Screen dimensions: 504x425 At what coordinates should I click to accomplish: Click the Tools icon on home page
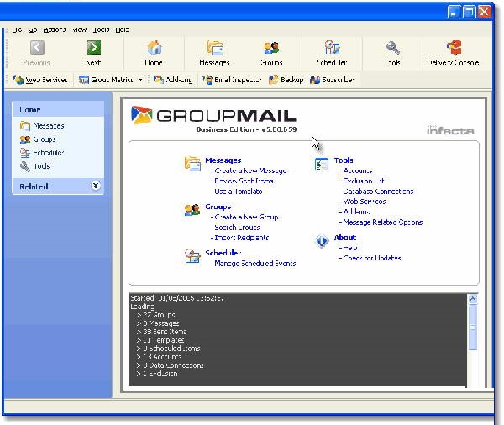tap(322, 164)
